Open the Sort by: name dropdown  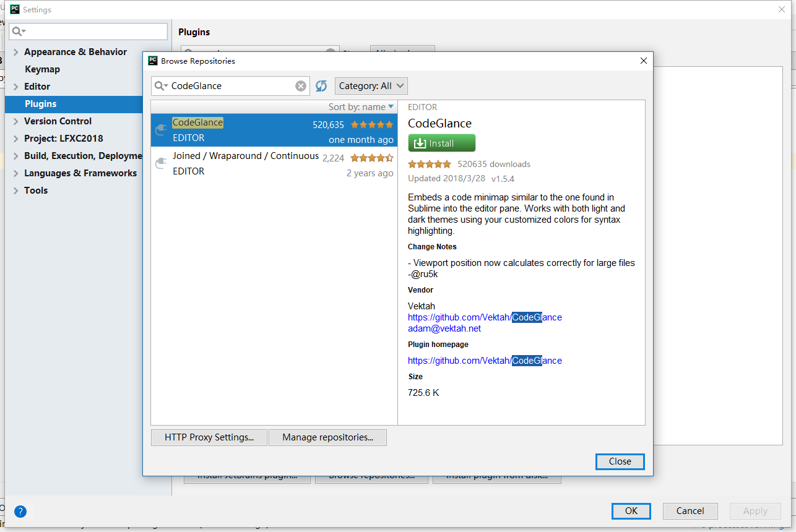click(x=361, y=107)
